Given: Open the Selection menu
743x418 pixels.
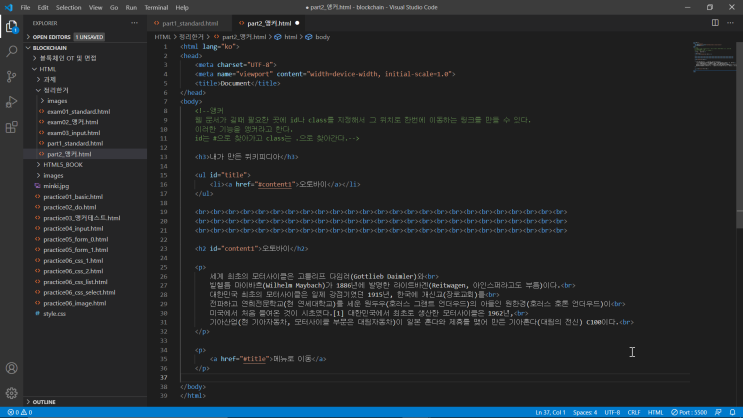Looking at the screenshot, I should coord(68,8).
